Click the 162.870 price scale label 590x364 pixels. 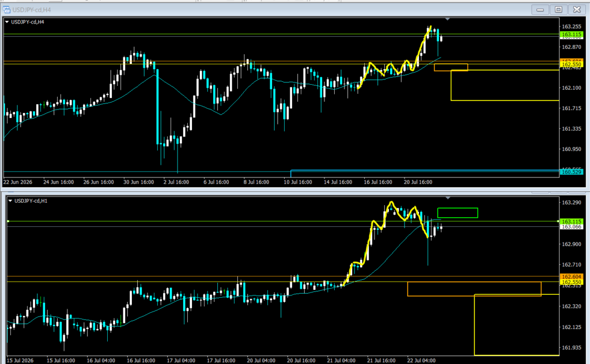(x=571, y=47)
